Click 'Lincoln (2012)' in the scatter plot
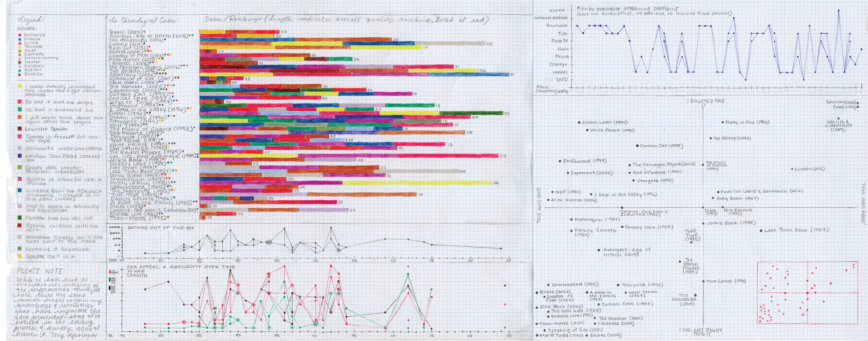 [x=810, y=169]
